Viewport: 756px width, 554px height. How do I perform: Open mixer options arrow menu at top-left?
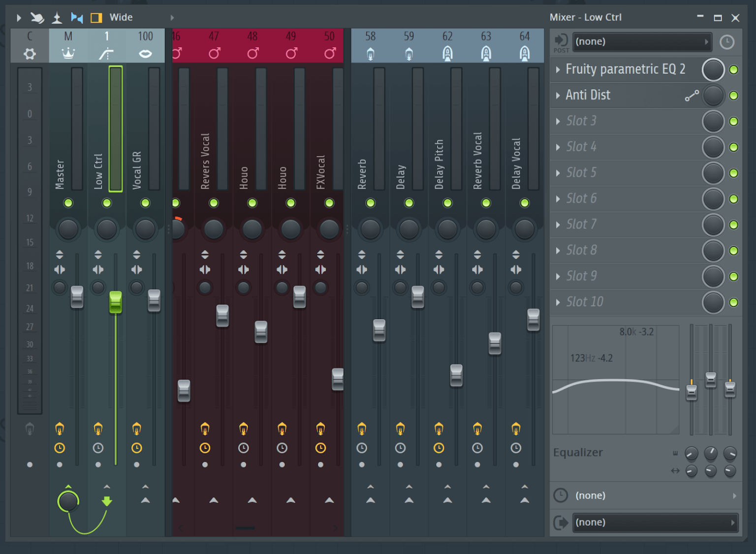point(19,18)
